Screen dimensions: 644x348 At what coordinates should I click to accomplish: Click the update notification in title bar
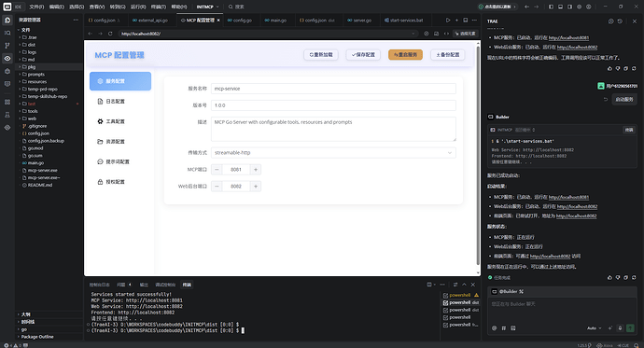[x=497, y=7]
